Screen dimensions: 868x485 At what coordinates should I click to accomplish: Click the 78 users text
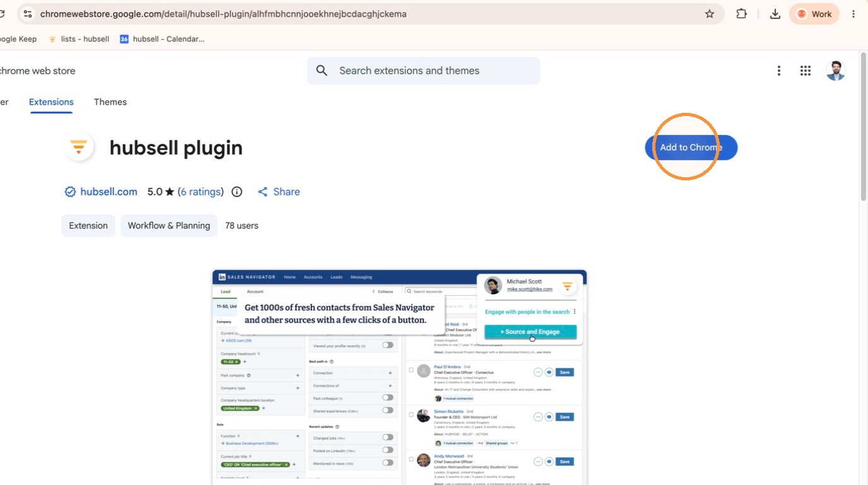[242, 226]
